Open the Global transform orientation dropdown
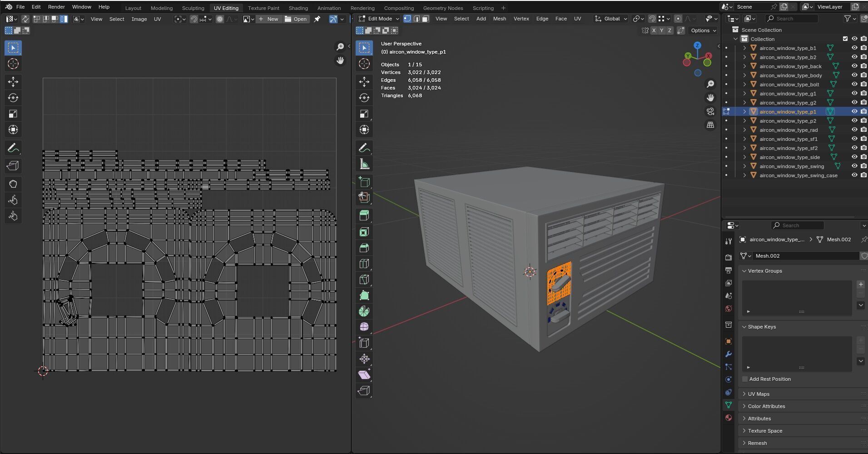This screenshot has height=454, width=868. pyautogui.click(x=611, y=19)
